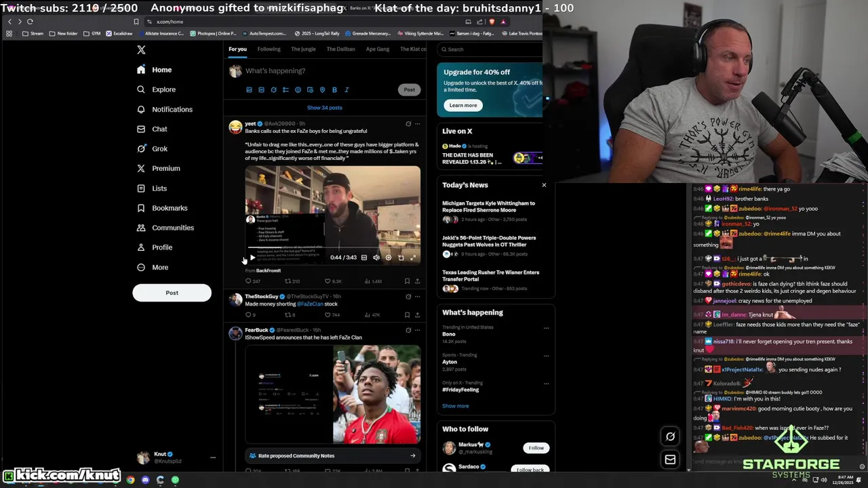
Task: Open more options on yeet's post
Action: pos(417,124)
